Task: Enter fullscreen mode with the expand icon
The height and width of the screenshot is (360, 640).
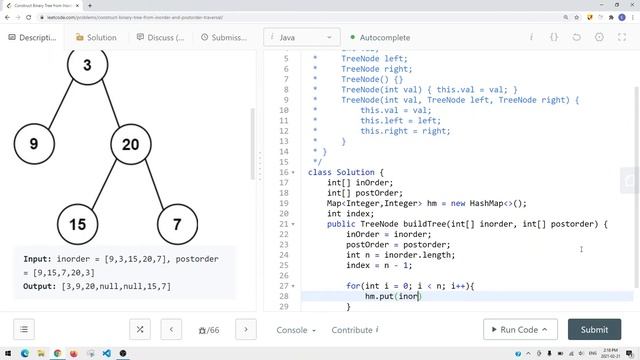Action: coord(622,37)
